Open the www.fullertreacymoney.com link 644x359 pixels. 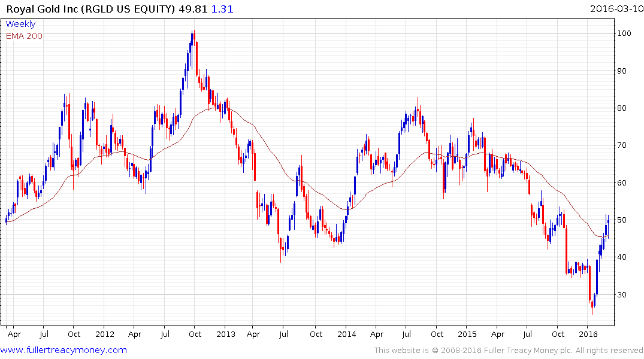point(64,350)
